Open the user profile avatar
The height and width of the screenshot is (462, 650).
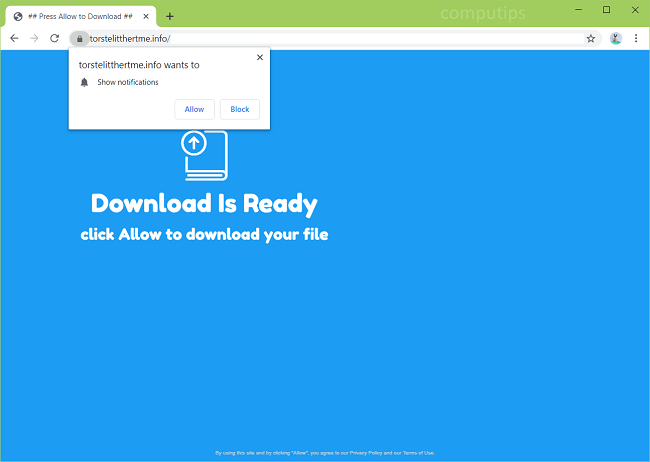[x=615, y=38]
